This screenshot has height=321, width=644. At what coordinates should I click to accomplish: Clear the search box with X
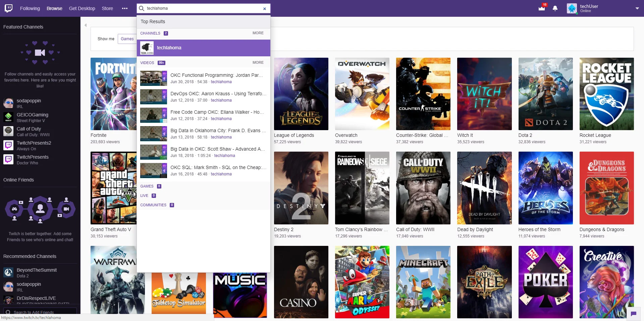click(x=265, y=9)
